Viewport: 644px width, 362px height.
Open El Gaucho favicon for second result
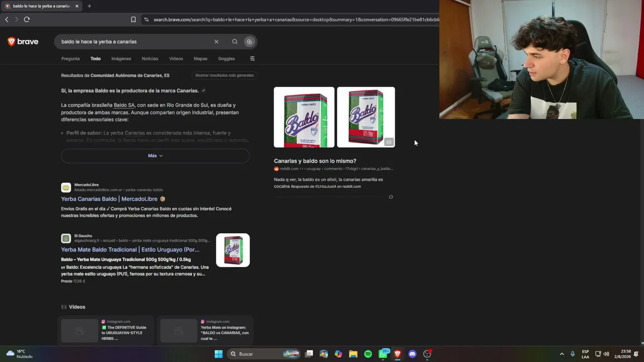tap(66, 238)
